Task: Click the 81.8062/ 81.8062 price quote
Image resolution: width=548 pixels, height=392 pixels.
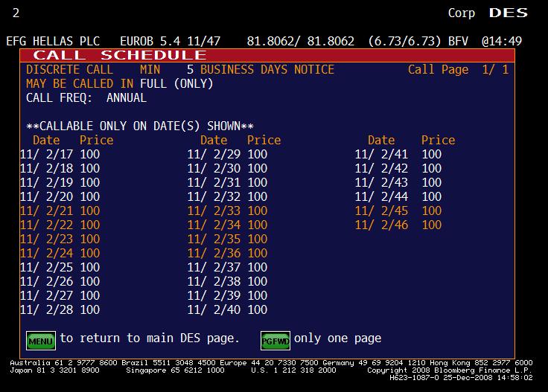Action: point(301,41)
